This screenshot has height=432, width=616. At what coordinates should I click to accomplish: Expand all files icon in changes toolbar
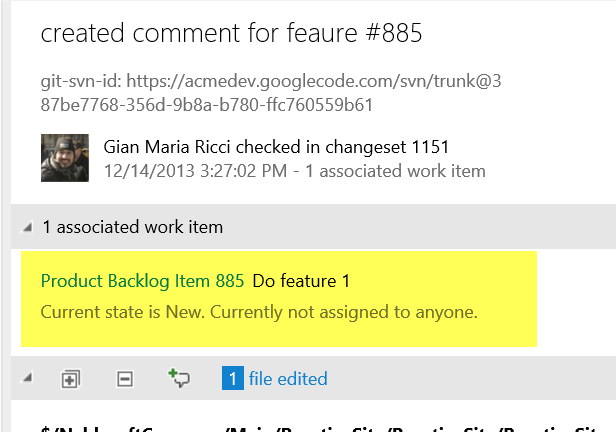click(70, 379)
